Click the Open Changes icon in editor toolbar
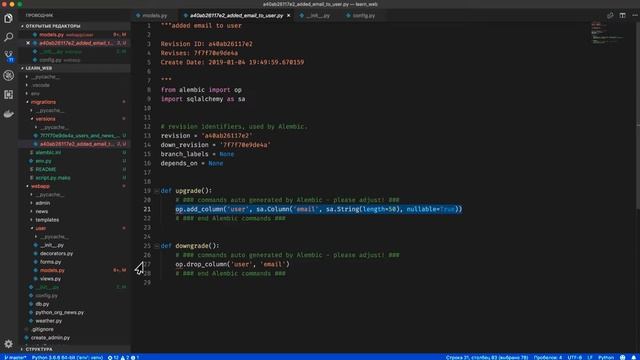This screenshot has height=360, width=640. (610, 16)
